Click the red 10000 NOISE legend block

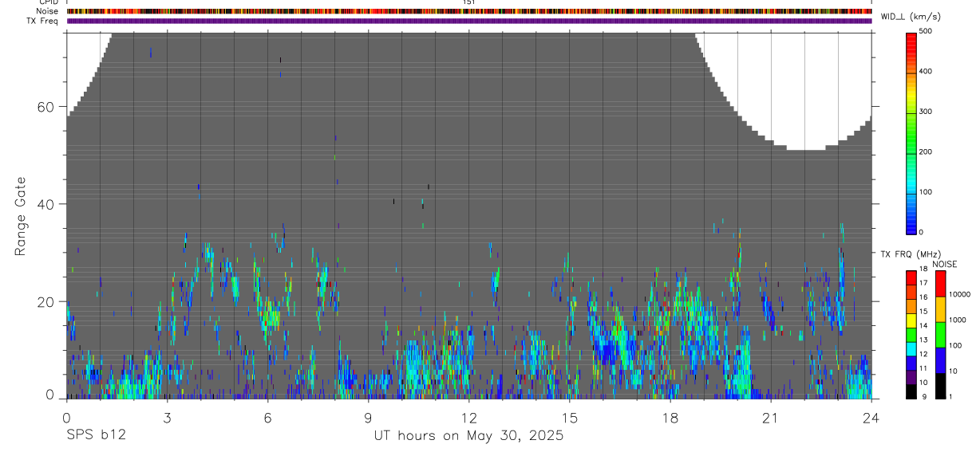940,284
